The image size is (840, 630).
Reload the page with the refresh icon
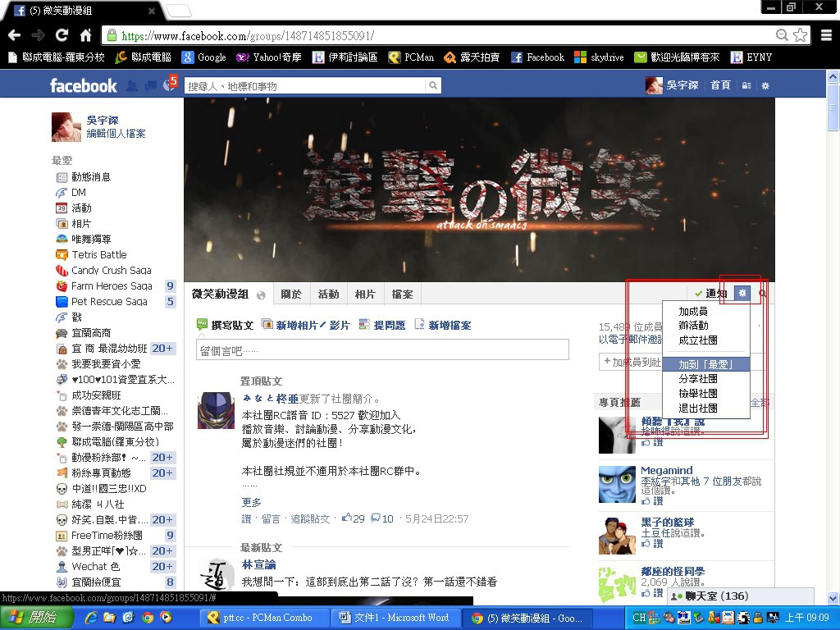62,35
